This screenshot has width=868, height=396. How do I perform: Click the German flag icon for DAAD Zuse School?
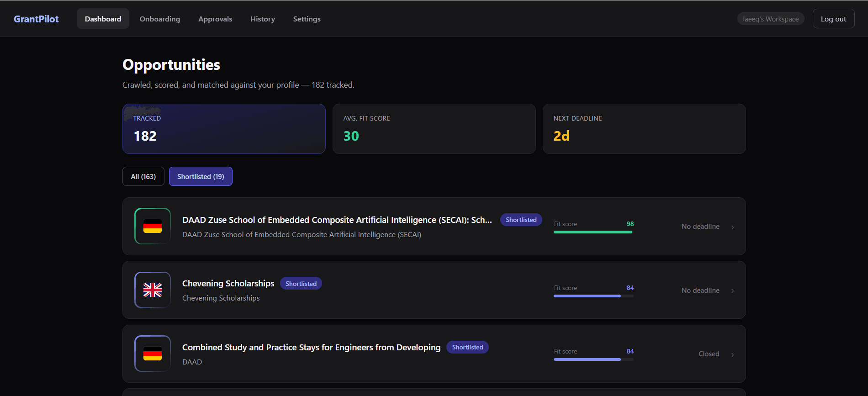[153, 226]
